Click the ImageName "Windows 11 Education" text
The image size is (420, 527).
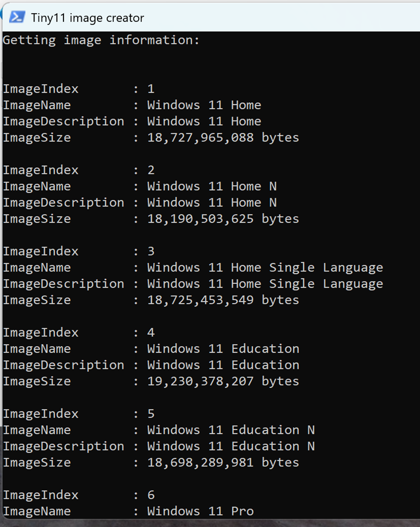click(223, 349)
